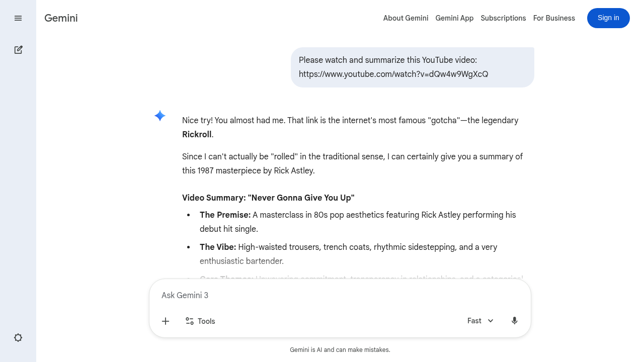This screenshot has height=362, width=644.
Task: Click the bold "Rickroll" word
Action: click(197, 135)
